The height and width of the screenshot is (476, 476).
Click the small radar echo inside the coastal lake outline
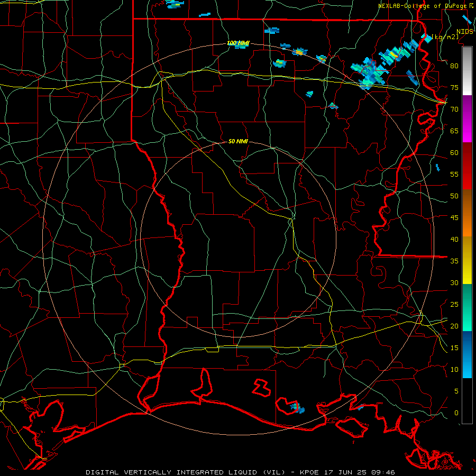coord(297,407)
